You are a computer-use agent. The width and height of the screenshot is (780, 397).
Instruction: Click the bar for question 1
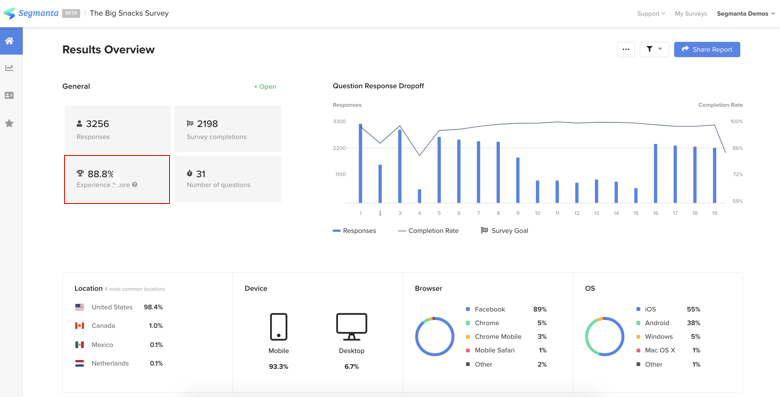tap(360, 163)
